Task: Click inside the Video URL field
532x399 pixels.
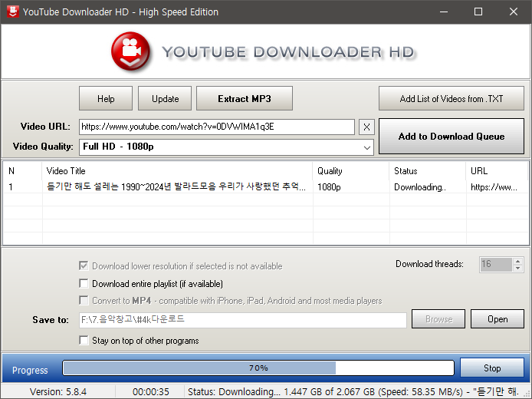Action: (217, 127)
